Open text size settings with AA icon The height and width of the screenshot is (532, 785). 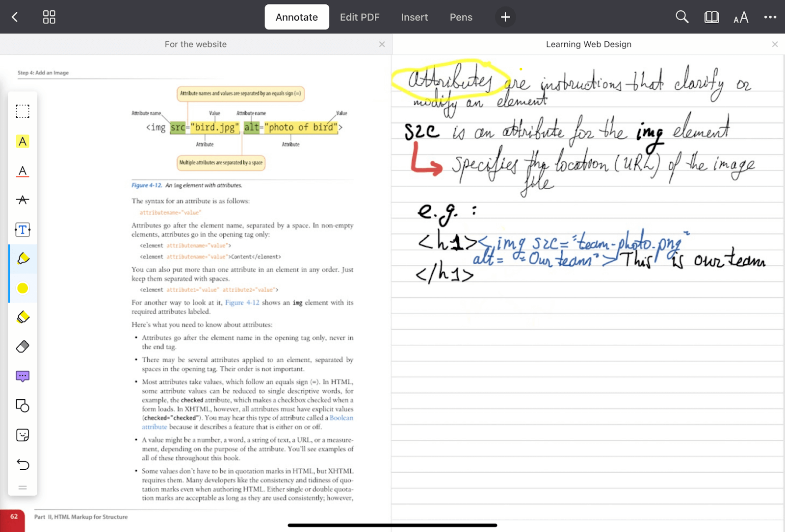[x=741, y=17]
